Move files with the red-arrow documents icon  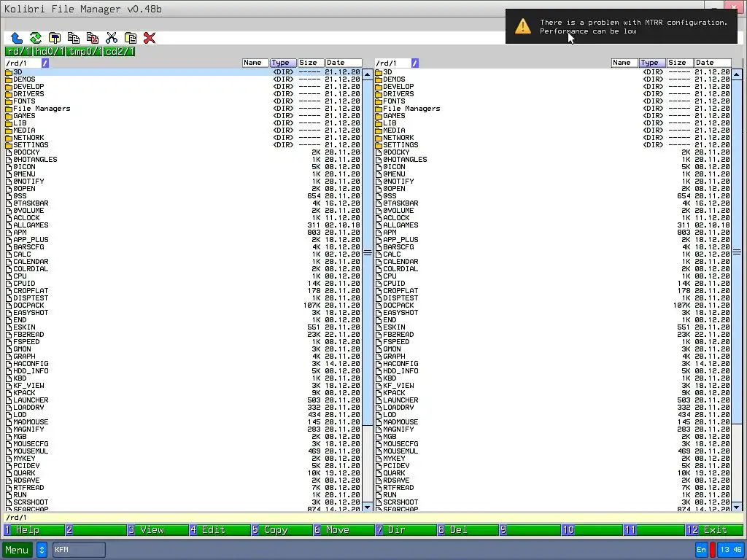pos(93,38)
